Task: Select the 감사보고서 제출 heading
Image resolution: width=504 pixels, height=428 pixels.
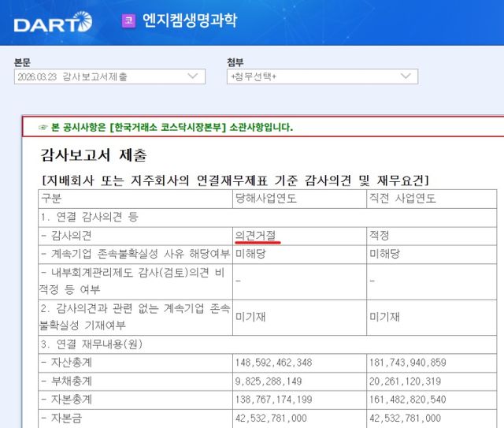Action: tap(93, 154)
